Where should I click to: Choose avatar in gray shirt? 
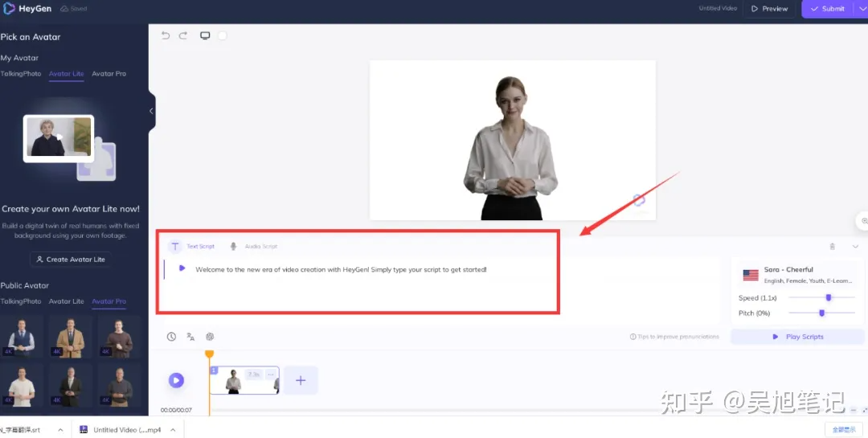click(x=120, y=386)
